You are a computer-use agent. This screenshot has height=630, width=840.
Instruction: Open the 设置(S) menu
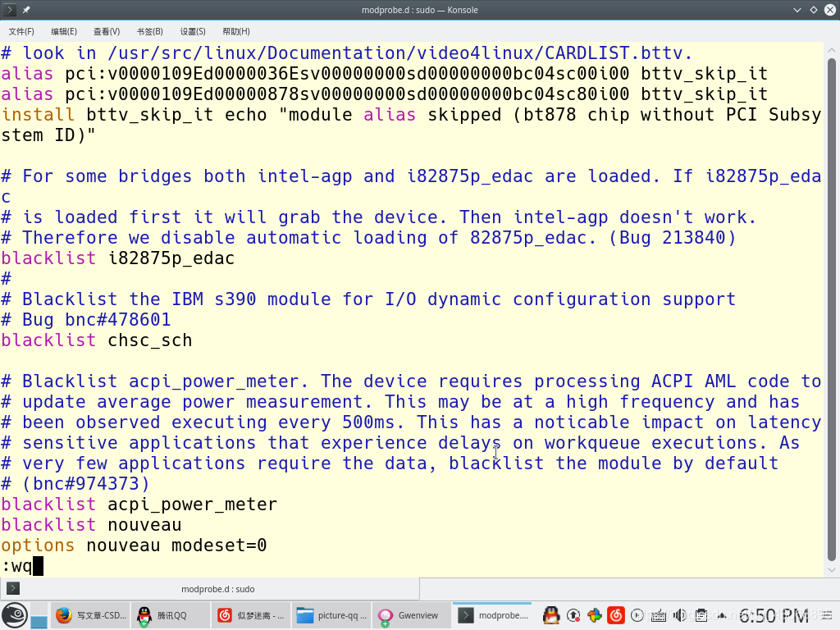click(192, 32)
